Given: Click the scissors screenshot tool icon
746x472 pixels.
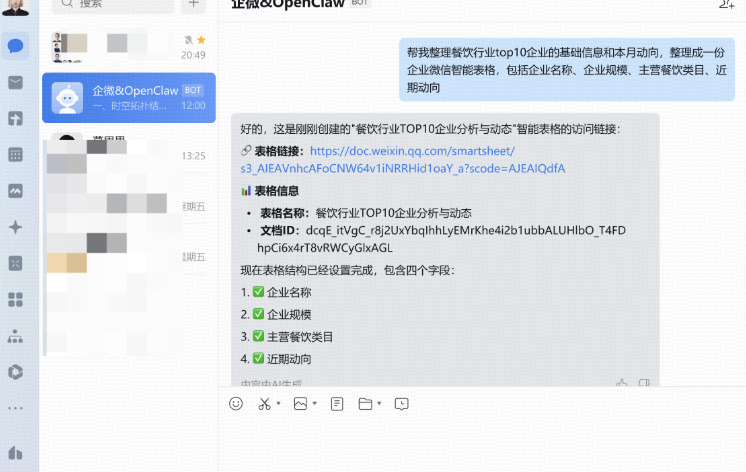Looking at the screenshot, I should (x=265, y=404).
